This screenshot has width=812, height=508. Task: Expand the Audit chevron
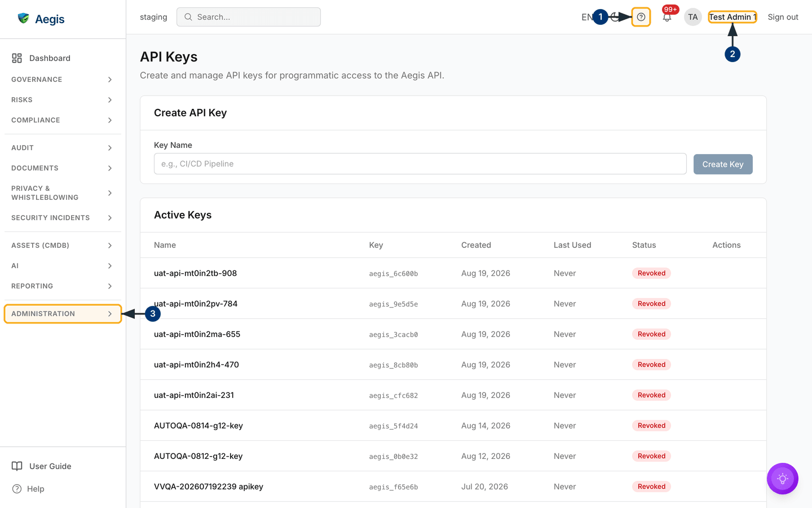[110, 148]
